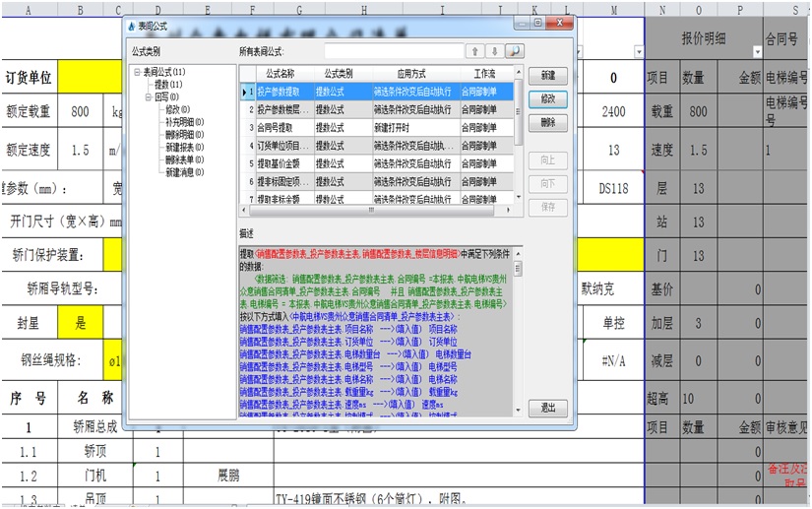Click the 删除 button in the dialog
Screen dimensions: 812x509
(x=547, y=123)
